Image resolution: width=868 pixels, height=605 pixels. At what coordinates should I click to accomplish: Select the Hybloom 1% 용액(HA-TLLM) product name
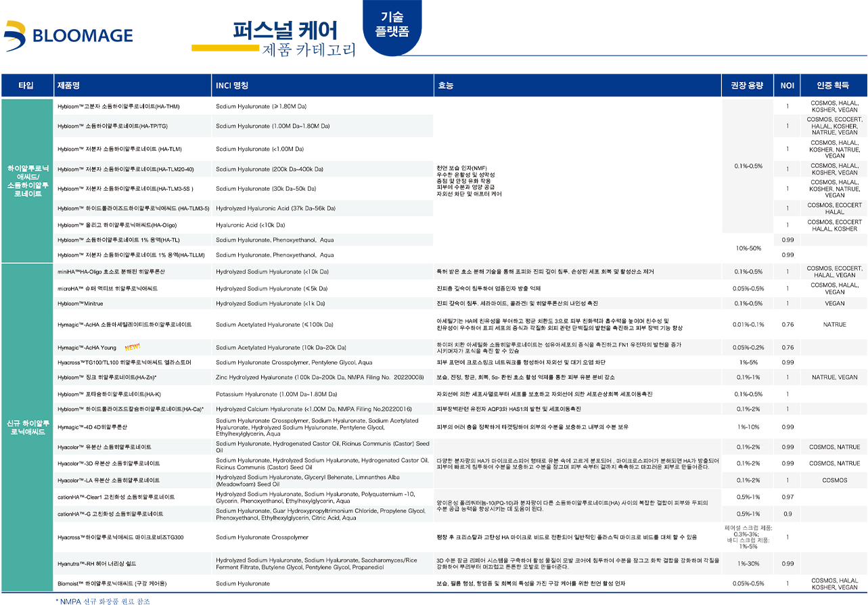tap(131, 254)
